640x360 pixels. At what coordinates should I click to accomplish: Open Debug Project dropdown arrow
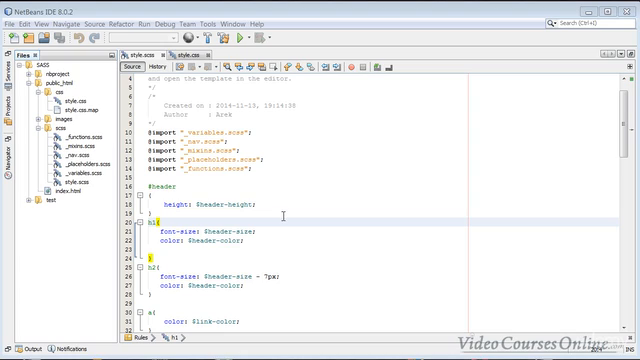270,38
